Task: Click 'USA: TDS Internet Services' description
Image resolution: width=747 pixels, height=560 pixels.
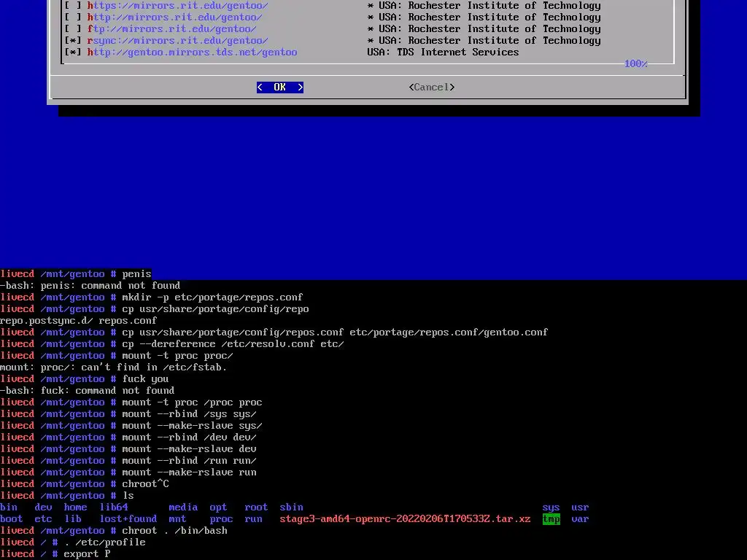Action: point(443,52)
